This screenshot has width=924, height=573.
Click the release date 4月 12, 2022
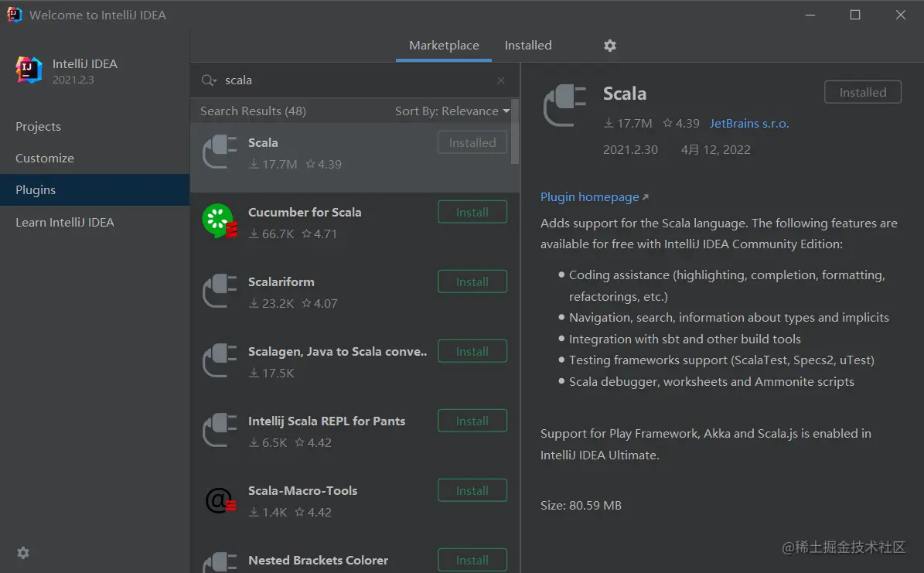tap(716, 150)
